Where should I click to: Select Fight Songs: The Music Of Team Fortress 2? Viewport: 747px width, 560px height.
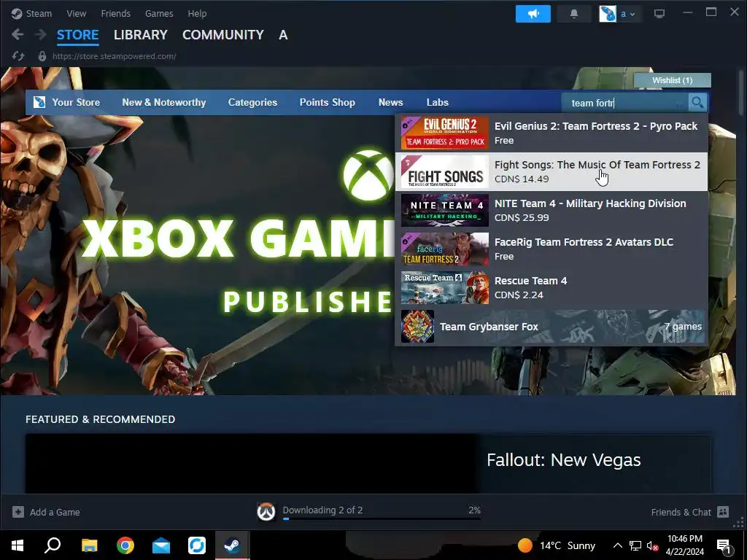551,171
